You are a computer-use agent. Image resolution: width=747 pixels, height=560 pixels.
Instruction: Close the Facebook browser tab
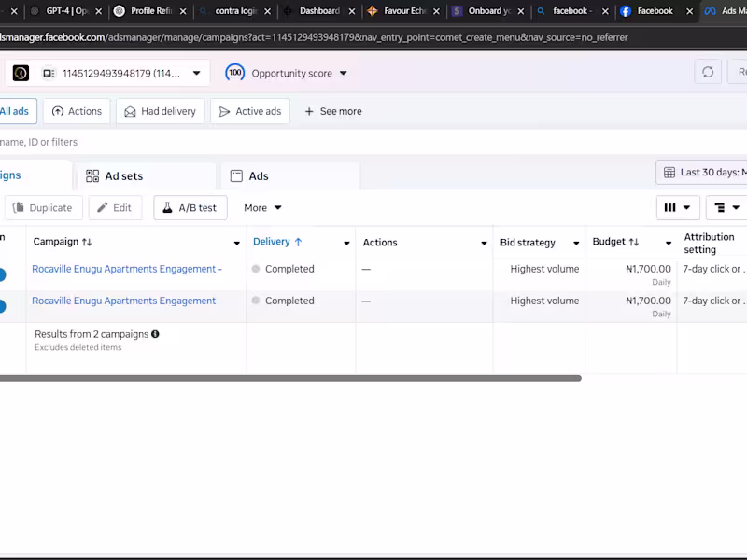tap(689, 11)
